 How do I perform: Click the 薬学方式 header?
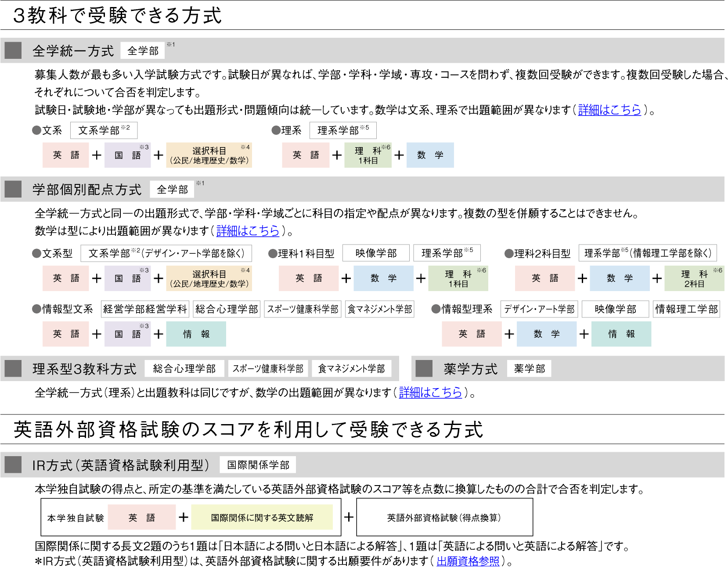click(x=470, y=369)
